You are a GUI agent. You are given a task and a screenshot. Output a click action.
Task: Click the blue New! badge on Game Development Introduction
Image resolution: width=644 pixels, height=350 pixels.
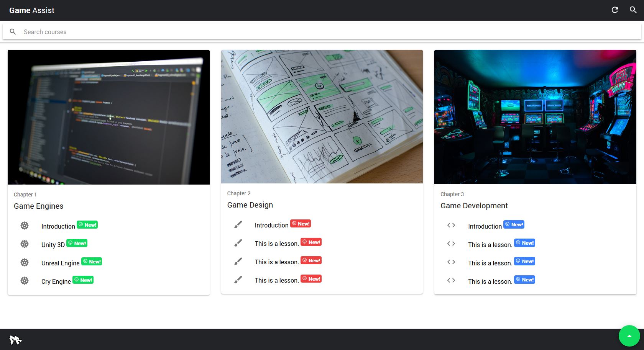coord(514,224)
